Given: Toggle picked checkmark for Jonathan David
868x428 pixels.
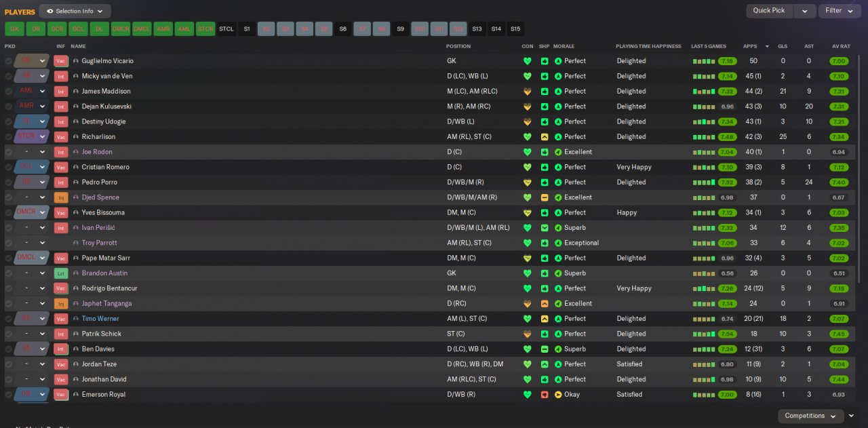Looking at the screenshot, I should tap(8, 379).
